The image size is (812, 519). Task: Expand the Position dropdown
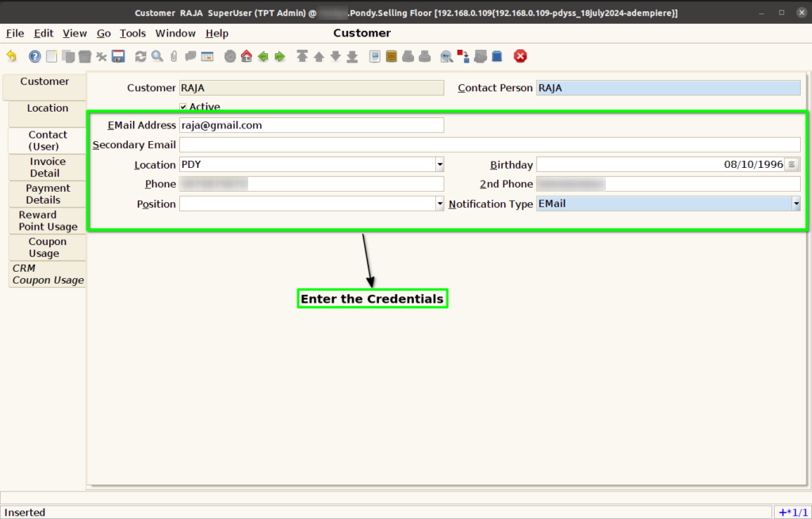click(x=439, y=204)
